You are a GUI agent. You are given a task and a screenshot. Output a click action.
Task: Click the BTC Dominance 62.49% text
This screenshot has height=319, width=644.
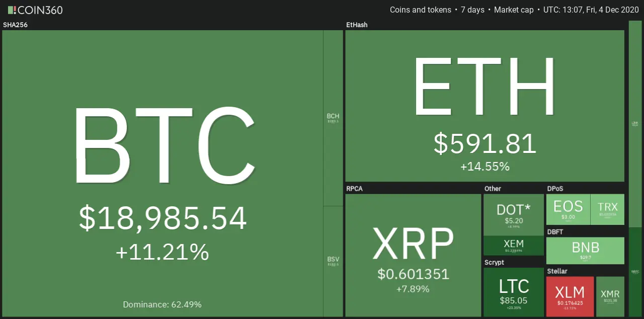162,304
